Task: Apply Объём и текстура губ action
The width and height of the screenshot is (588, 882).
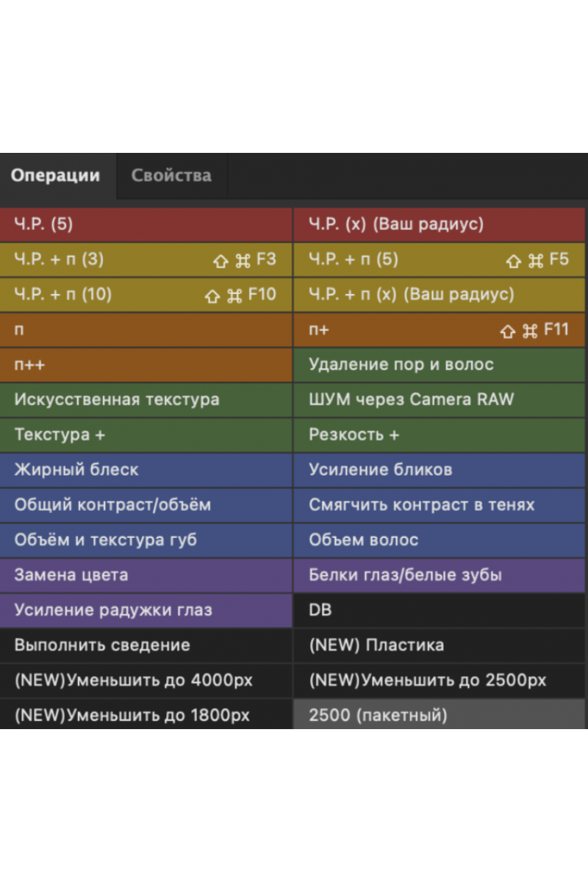Action: pos(146,539)
